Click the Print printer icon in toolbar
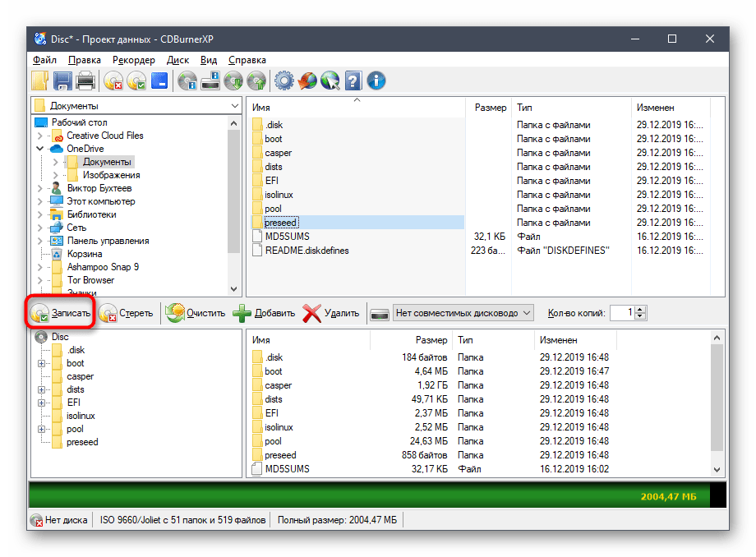This screenshot has width=756, height=557. (x=85, y=81)
